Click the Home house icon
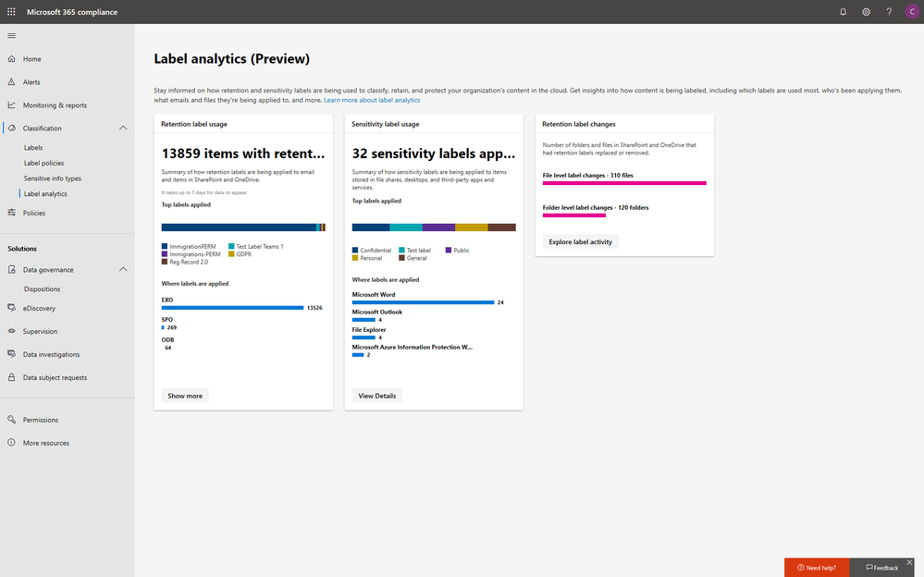This screenshot has height=577, width=924. pos(11,59)
